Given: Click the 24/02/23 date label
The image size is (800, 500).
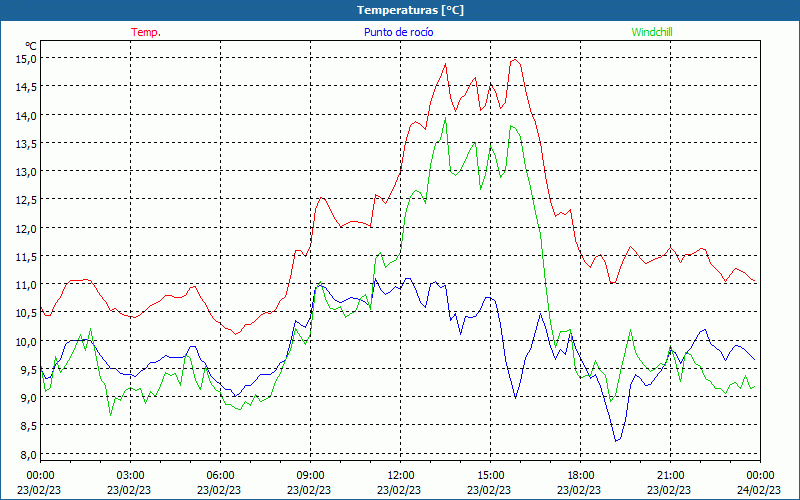Looking at the screenshot, I should click(759, 490).
